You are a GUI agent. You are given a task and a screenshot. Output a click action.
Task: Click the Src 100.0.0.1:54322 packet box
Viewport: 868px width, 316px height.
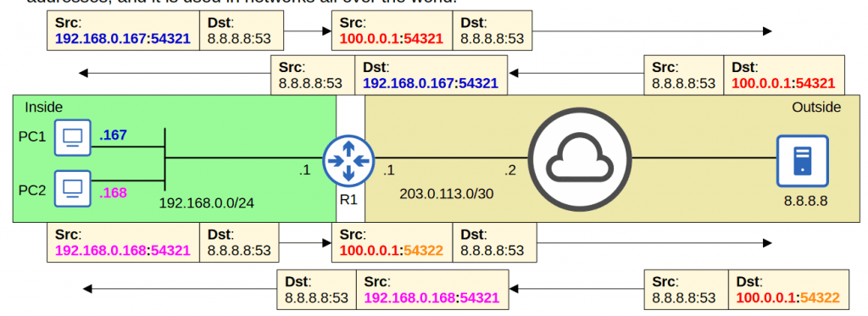pyautogui.click(x=393, y=242)
